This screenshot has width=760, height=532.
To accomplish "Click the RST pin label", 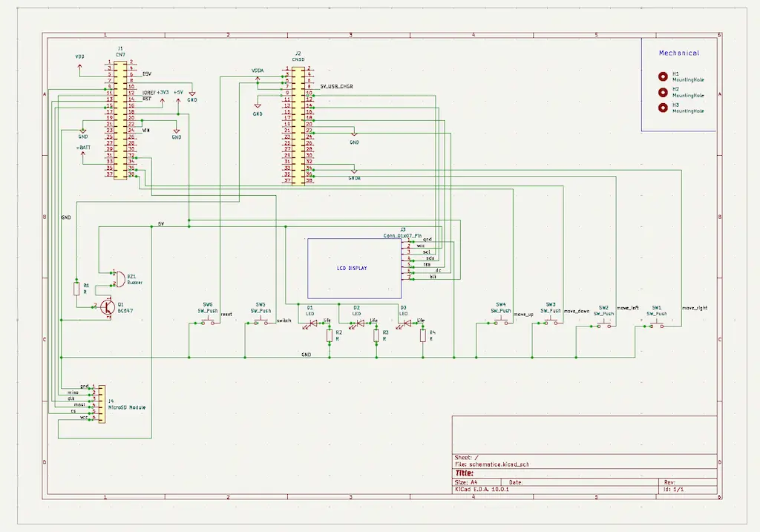I will 147,99.
